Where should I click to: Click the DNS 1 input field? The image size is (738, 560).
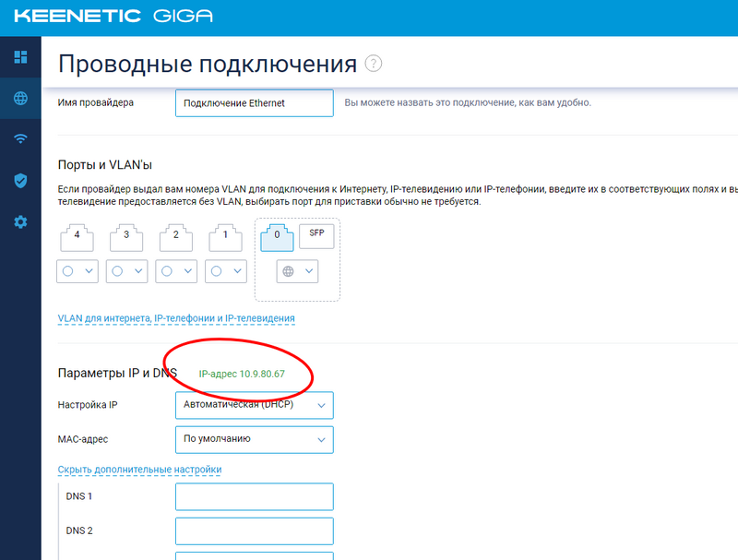click(x=254, y=497)
